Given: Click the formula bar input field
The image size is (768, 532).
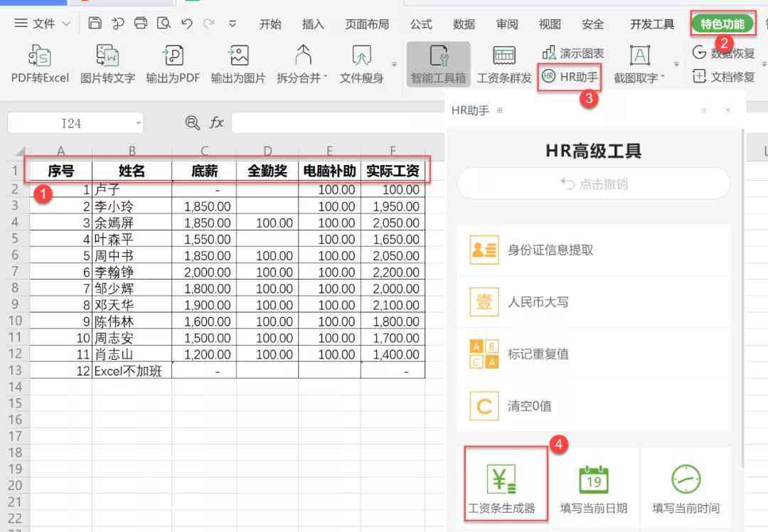Looking at the screenshot, I should click(338, 123).
